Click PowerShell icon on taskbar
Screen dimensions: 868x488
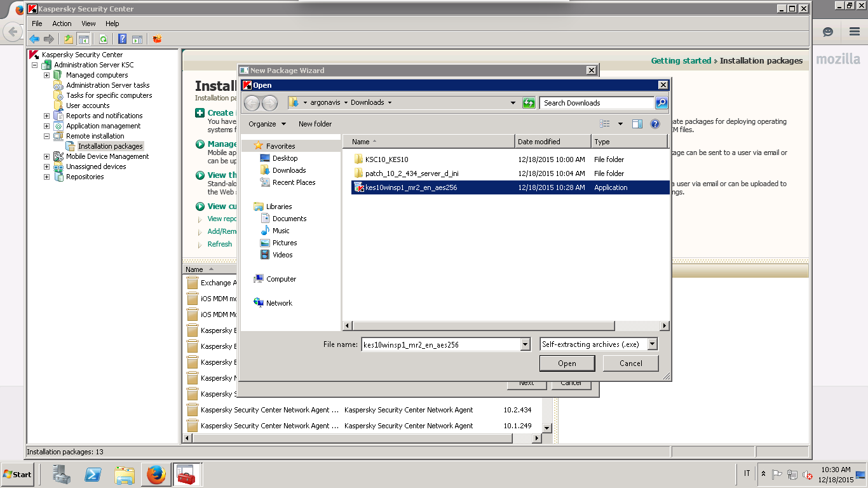point(93,475)
